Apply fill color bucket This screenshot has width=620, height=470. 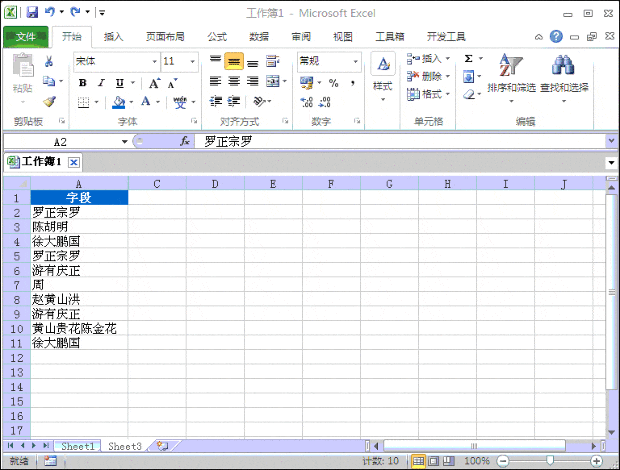point(118,102)
